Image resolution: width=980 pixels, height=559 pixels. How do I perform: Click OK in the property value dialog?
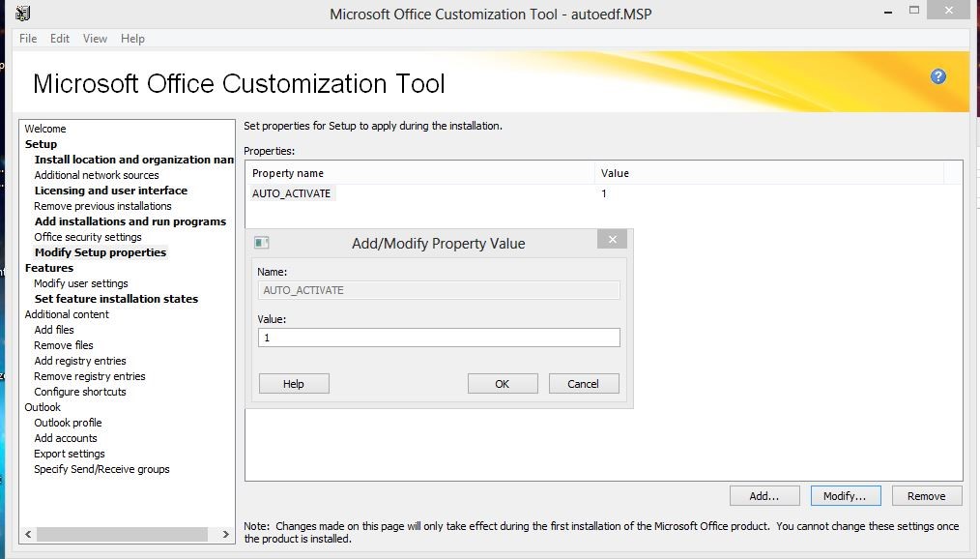click(x=503, y=384)
